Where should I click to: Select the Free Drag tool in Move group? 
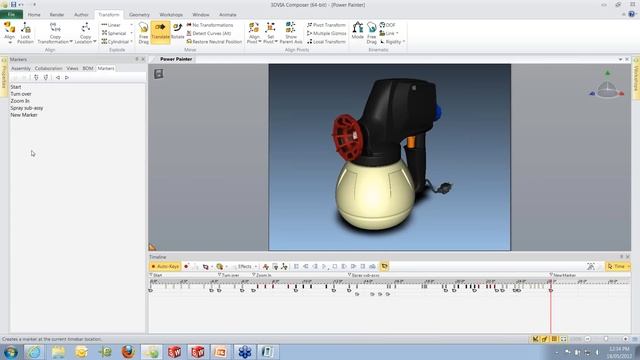coord(143,33)
